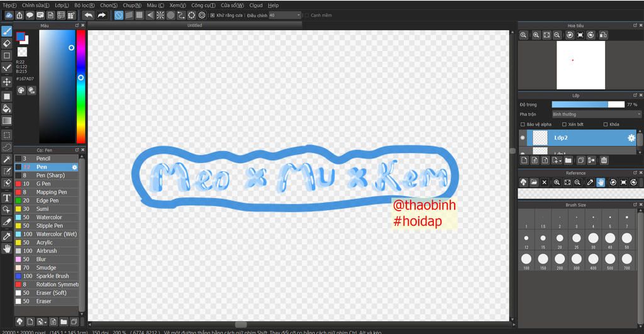Select the Hand pan tool
Screen dimensions: 644x334
(6, 248)
